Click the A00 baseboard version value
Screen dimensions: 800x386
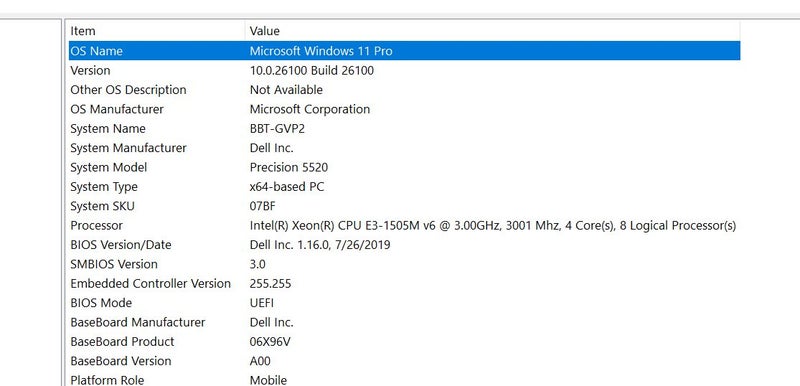click(x=260, y=361)
